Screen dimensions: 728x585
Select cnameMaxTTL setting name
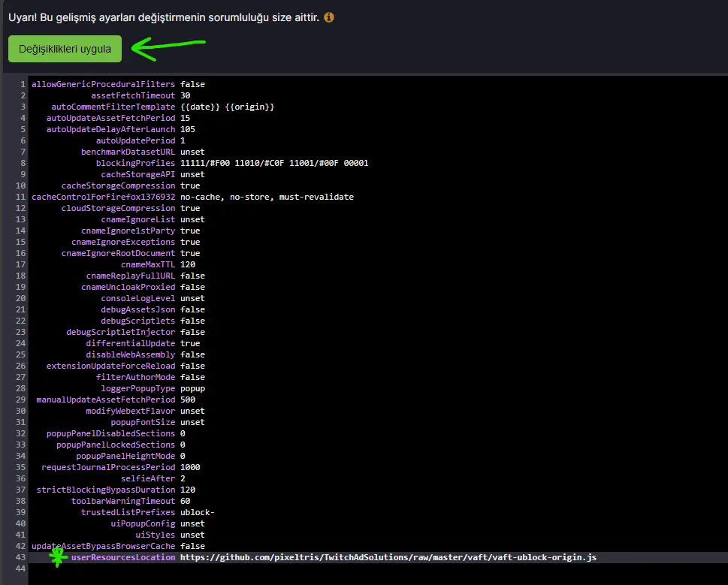(x=148, y=264)
